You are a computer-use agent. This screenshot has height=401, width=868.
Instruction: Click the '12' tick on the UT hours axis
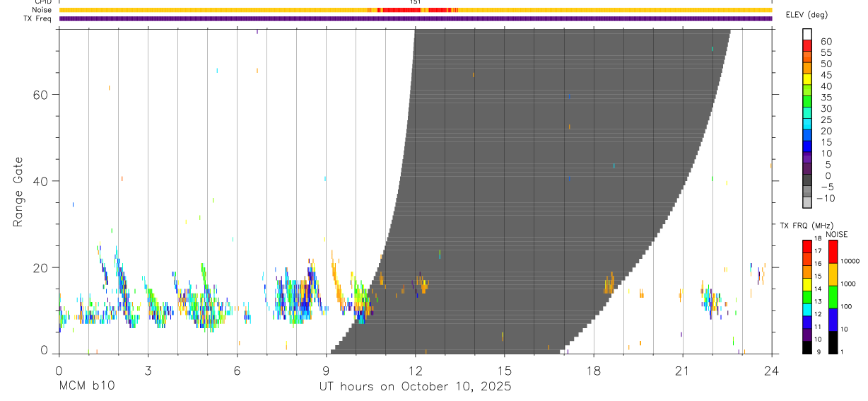coord(415,370)
